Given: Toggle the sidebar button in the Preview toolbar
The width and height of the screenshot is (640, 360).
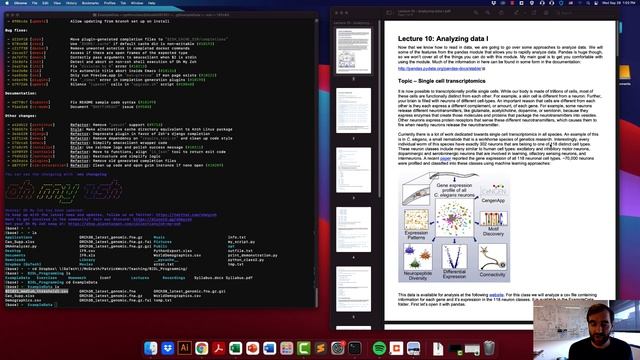Looking at the screenshot, I should click(389, 13).
